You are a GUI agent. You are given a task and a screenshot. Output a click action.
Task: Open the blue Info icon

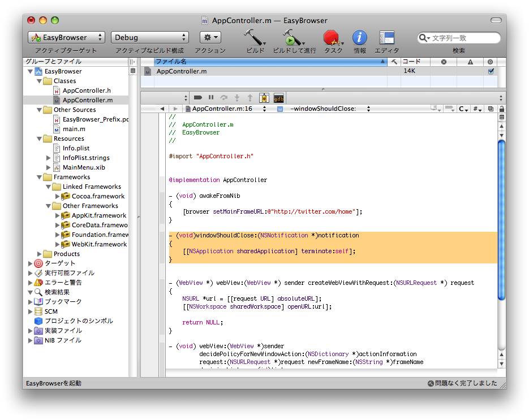(x=360, y=37)
